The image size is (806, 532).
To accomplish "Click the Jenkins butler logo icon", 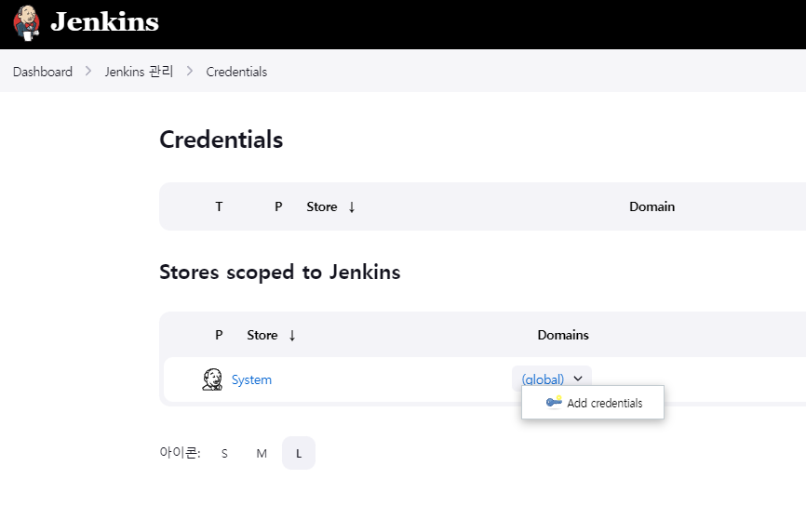I will tap(26, 23).
